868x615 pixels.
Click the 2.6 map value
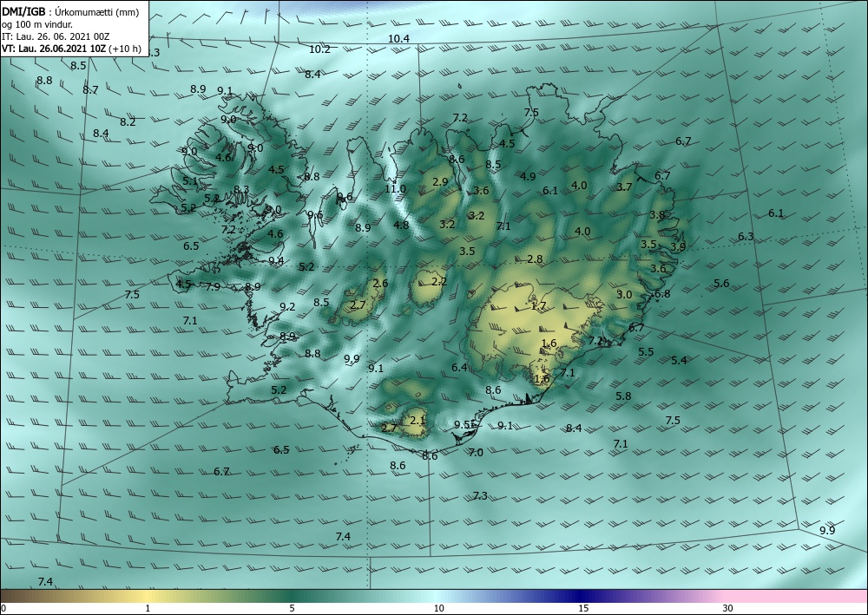coord(380,284)
